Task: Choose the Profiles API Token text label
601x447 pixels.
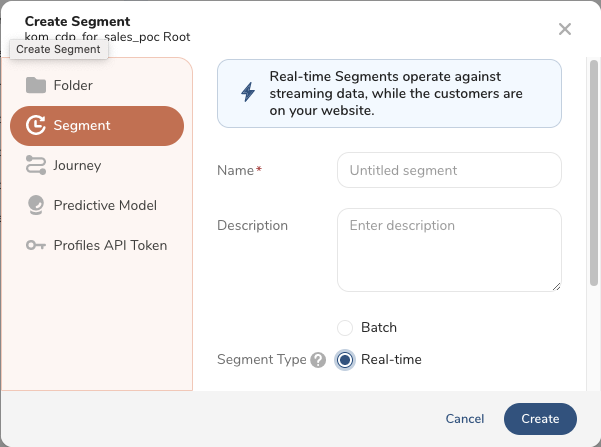Action: [x=110, y=245]
